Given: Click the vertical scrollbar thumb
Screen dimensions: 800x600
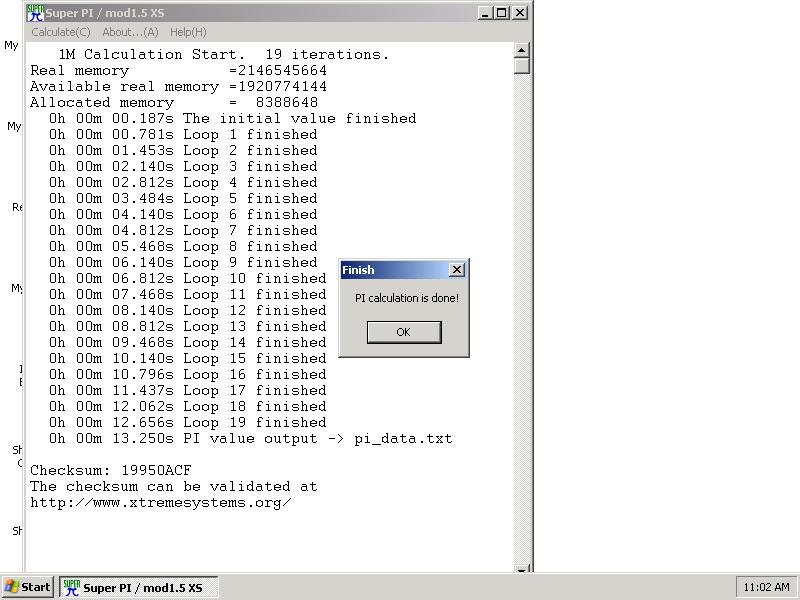Looking at the screenshot, I should (521, 66).
